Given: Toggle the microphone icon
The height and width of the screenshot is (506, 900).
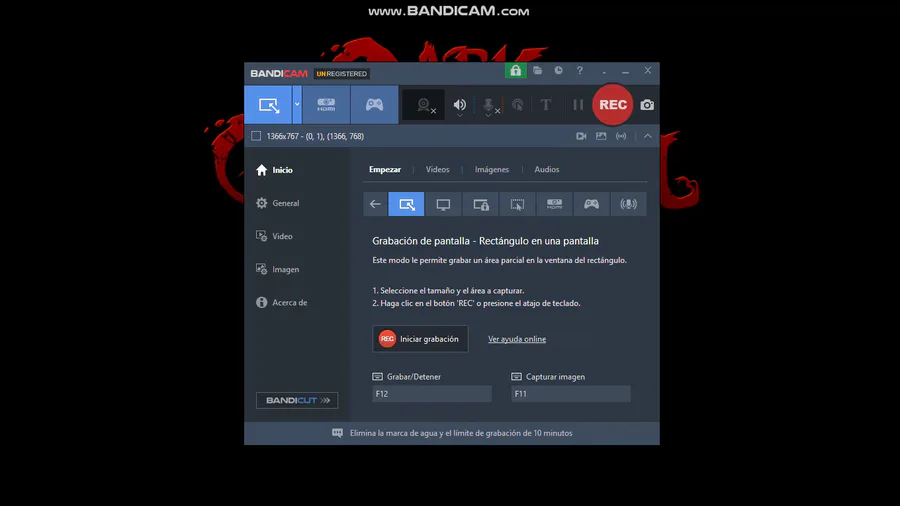Looking at the screenshot, I should (488, 105).
